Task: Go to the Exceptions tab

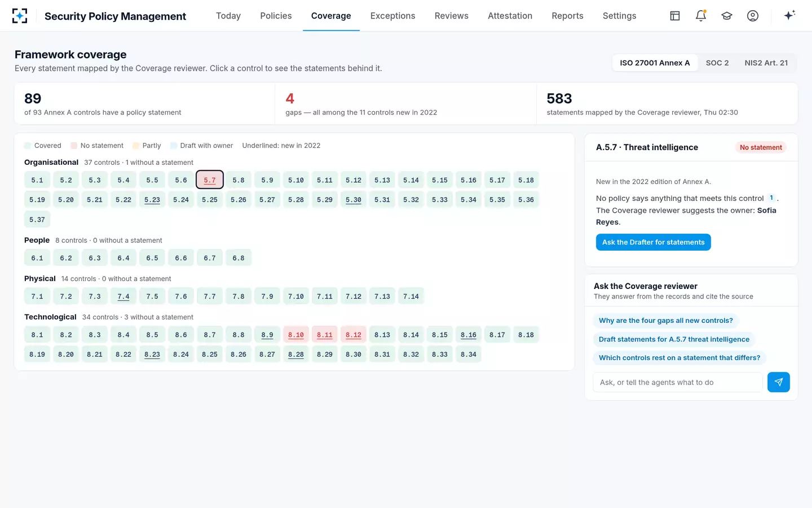Action: click(x=393, y=16)
